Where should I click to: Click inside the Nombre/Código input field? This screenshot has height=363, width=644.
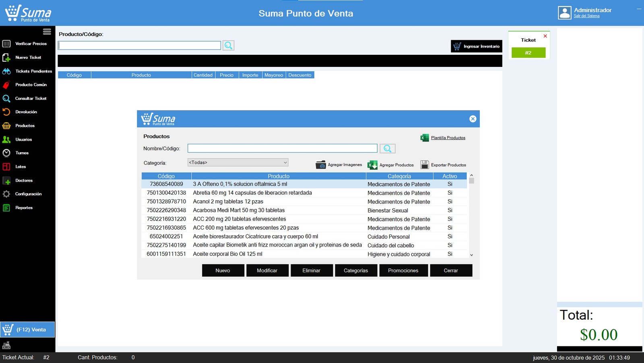[282, 148]
